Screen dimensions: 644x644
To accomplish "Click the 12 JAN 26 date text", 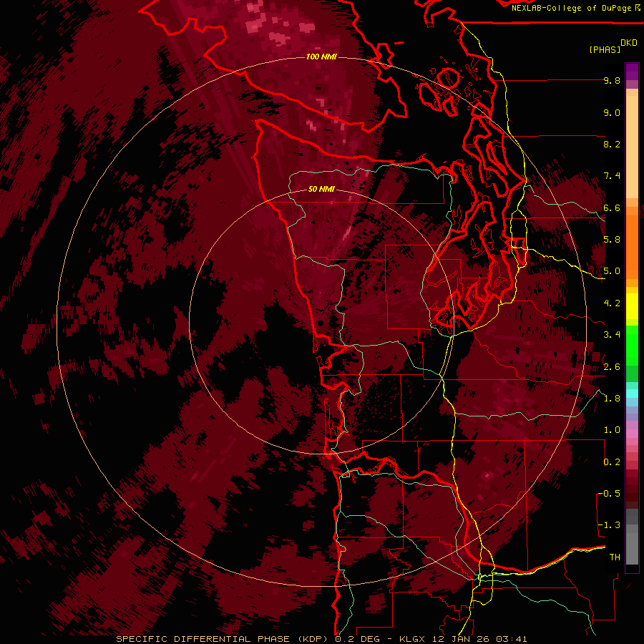I will pos(460,639).
